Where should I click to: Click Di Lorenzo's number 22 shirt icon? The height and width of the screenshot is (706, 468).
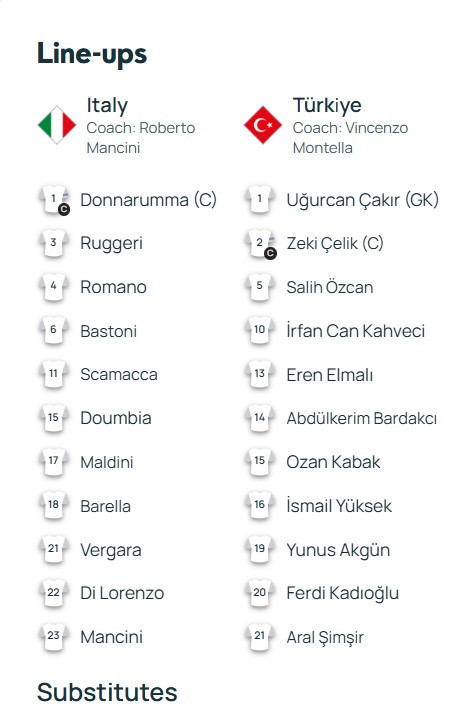pos(54,593)
